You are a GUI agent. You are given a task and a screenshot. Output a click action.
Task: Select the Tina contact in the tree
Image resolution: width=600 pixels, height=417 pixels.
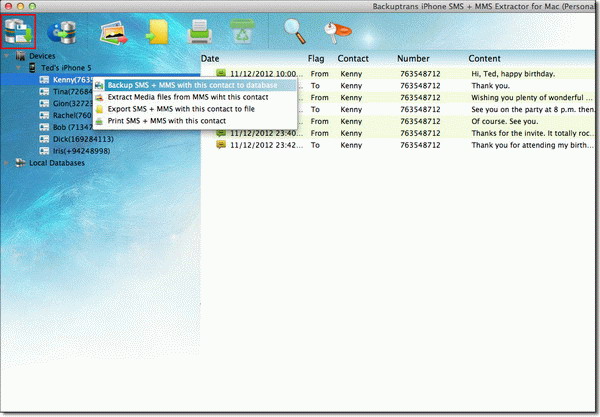(x=73, y=91)
